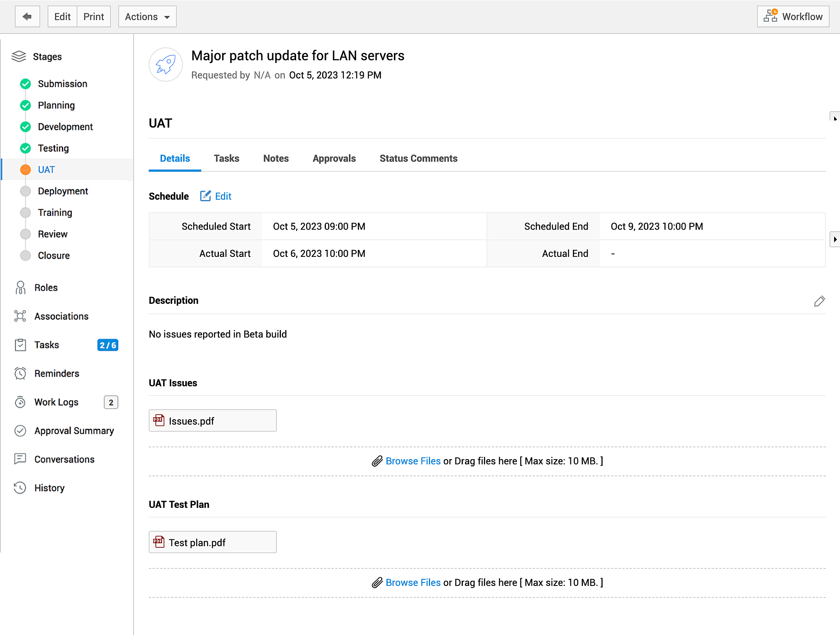Open the Associations section
The height and width of the screenshot is (635, 840).
61,316
